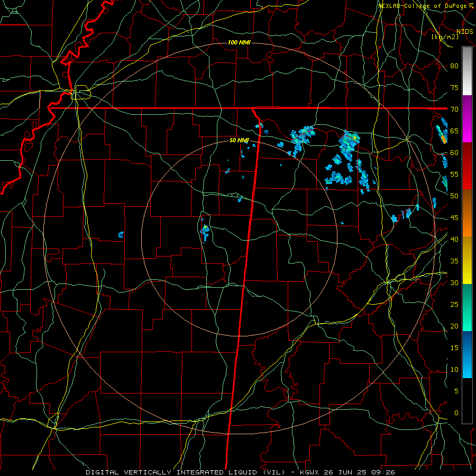The width and height of the screenshot is (476, 476).
Task: Click the 45 value on the legend
Action: [x=454, y=218]
